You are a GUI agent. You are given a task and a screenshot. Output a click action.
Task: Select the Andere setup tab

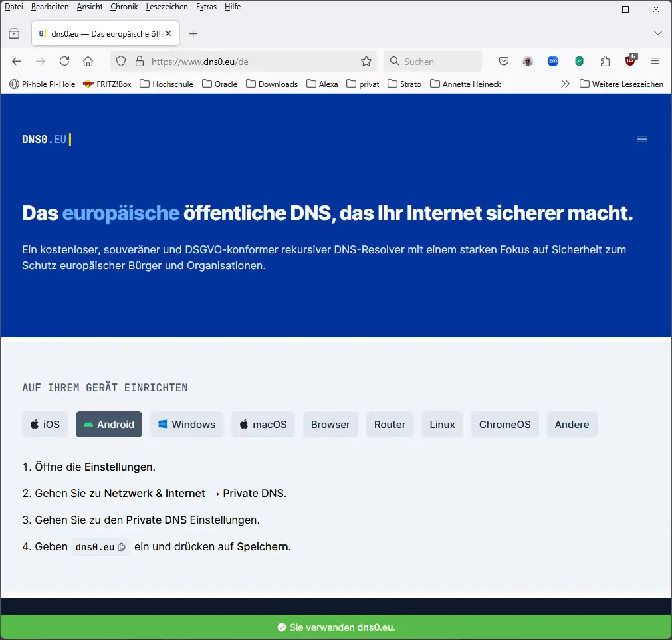coord(572,425)
